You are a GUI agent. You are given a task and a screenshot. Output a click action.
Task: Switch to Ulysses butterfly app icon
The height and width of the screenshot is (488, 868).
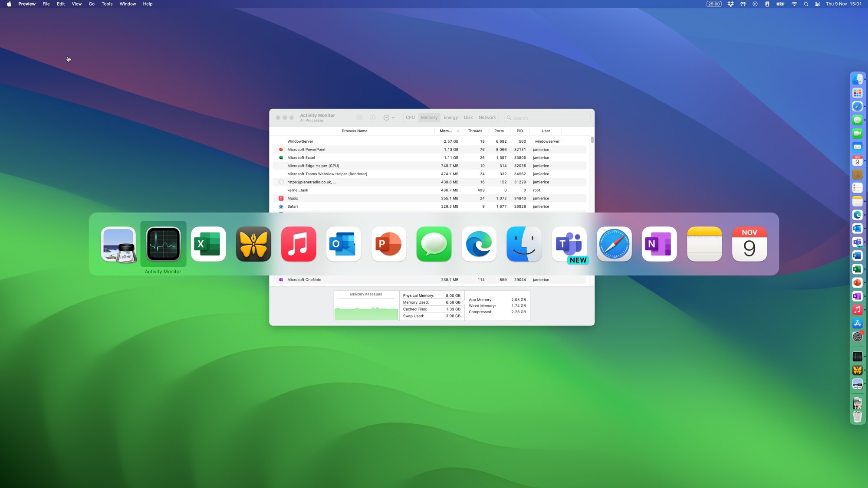tap(253, 244)
